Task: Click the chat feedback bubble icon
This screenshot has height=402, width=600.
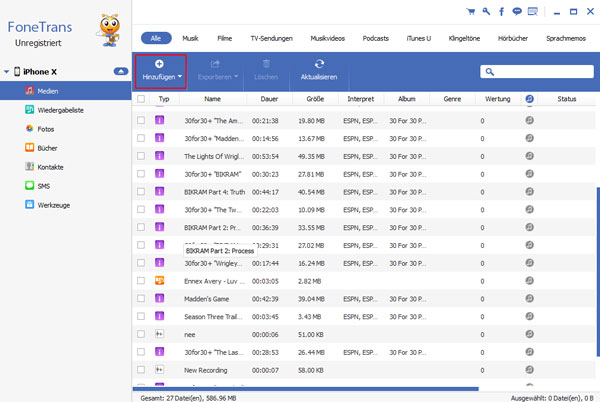Action: (x=515, y=12)
